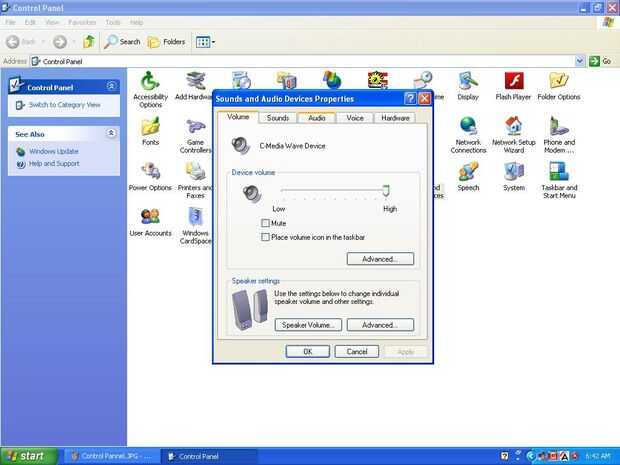This screenshot has height=465, width=620.
Task: Click Advanced in Device volume section
Action: point(380,259)
